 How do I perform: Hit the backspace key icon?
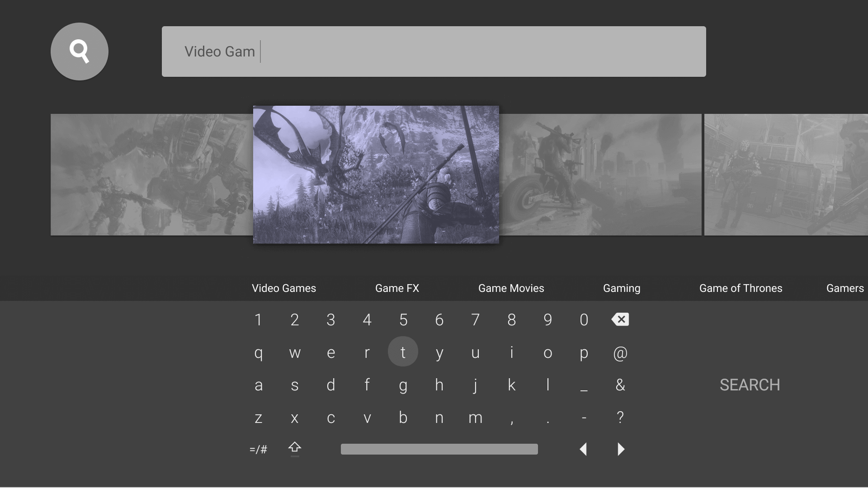pos(620,319)
